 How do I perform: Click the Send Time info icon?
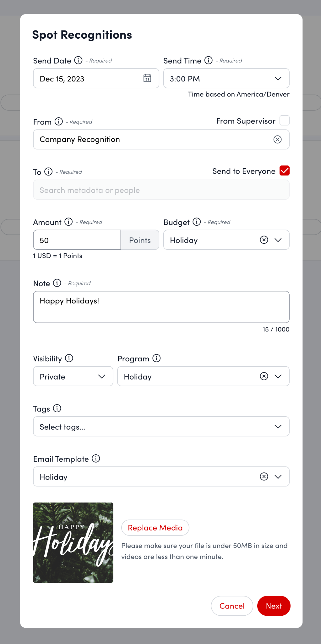(209, 60)
